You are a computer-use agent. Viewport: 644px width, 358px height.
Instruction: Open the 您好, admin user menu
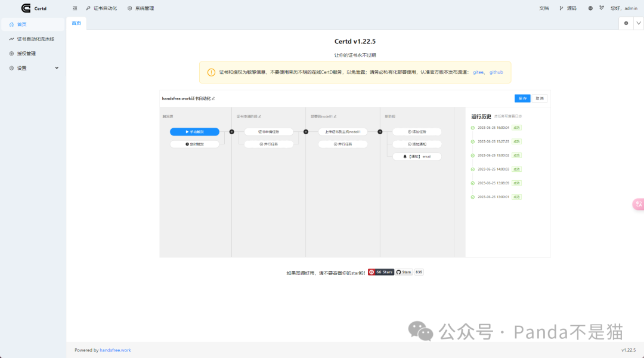[624, 8]
